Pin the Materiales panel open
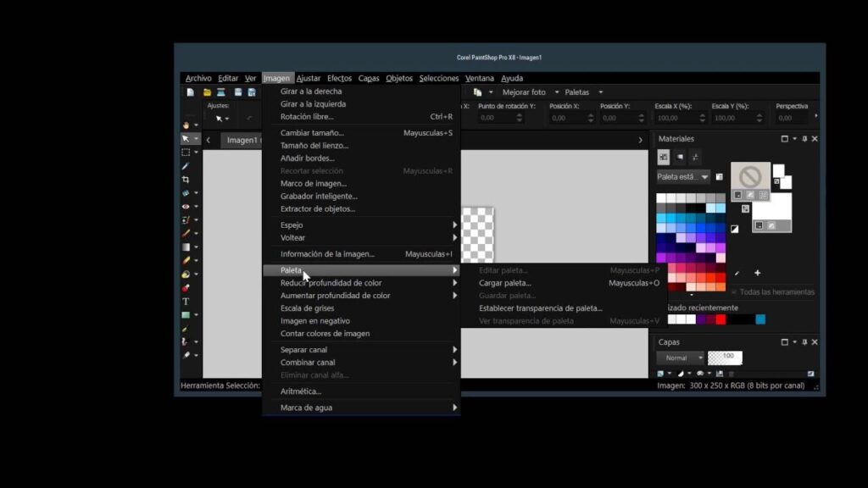 804,138
